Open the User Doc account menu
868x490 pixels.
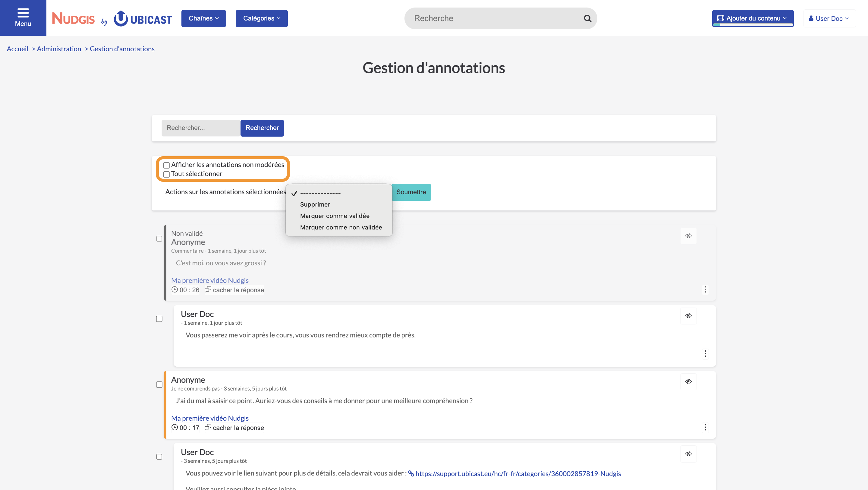click(x=829, y=19)
